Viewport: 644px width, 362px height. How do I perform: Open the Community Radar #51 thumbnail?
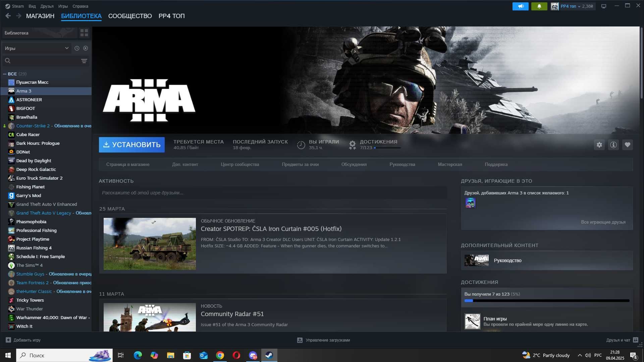(150, 317)
